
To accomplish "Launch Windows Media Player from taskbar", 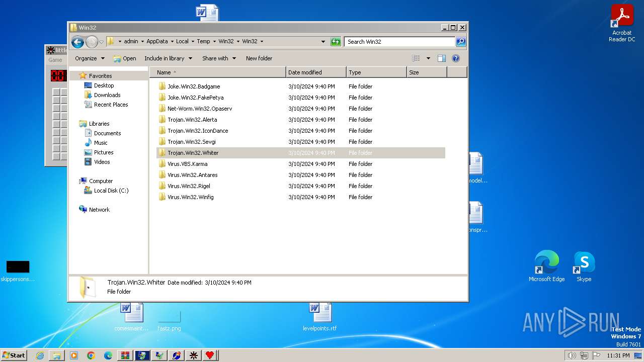I will pos(74,355).
